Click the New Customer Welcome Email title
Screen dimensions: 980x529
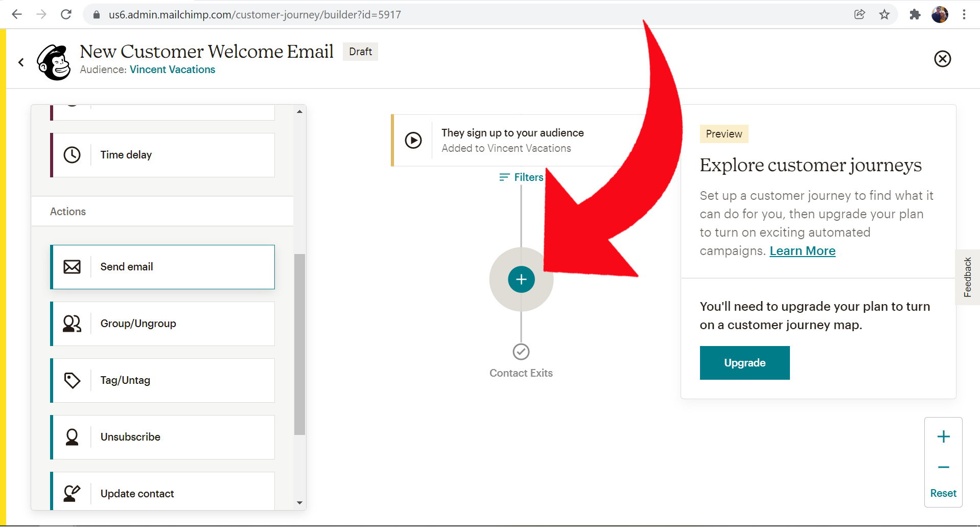[x=206, y=52]
